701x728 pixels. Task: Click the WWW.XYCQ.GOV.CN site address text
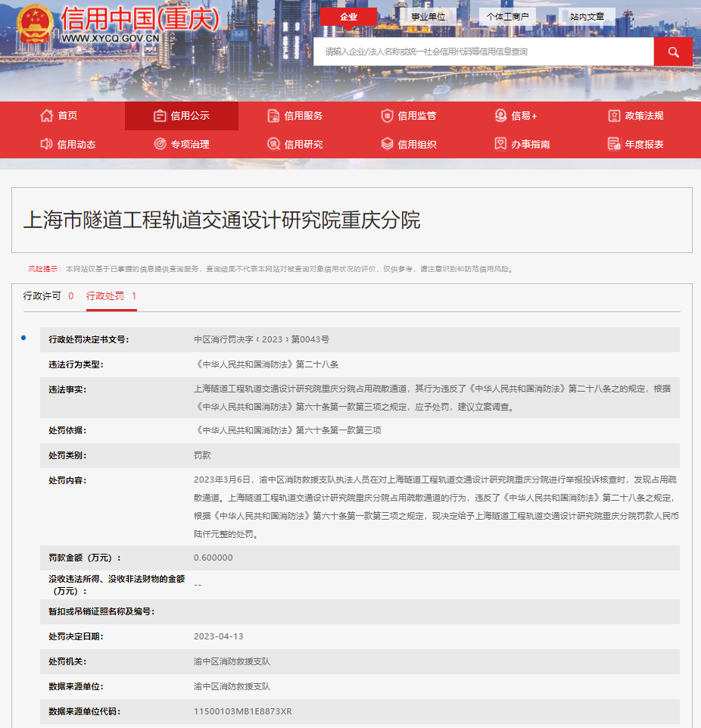point(111,39)
